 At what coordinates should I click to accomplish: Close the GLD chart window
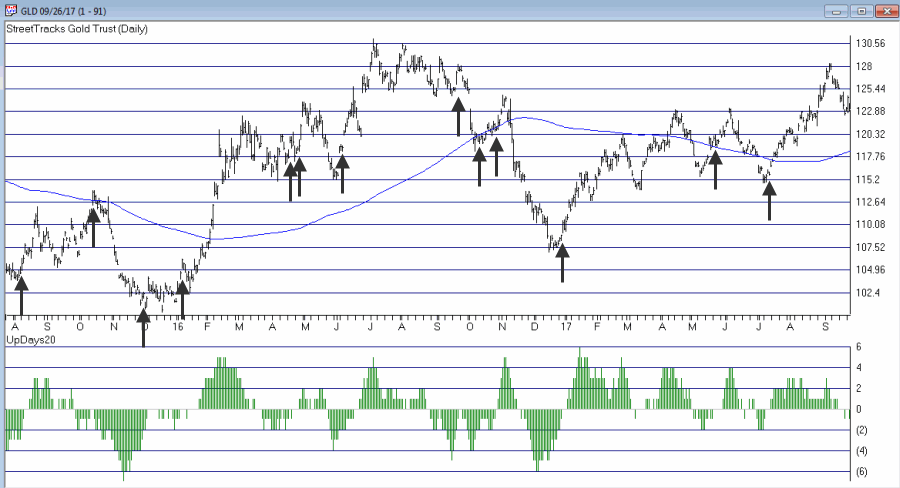point(887,11)
